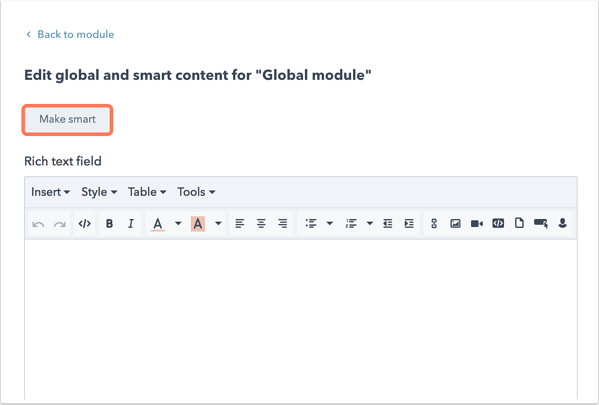The height and width of the screenshot is (405, 599).
Task: Expand the background color dropdown arrow
Action: pyautogui.click(x=218, y=223)
